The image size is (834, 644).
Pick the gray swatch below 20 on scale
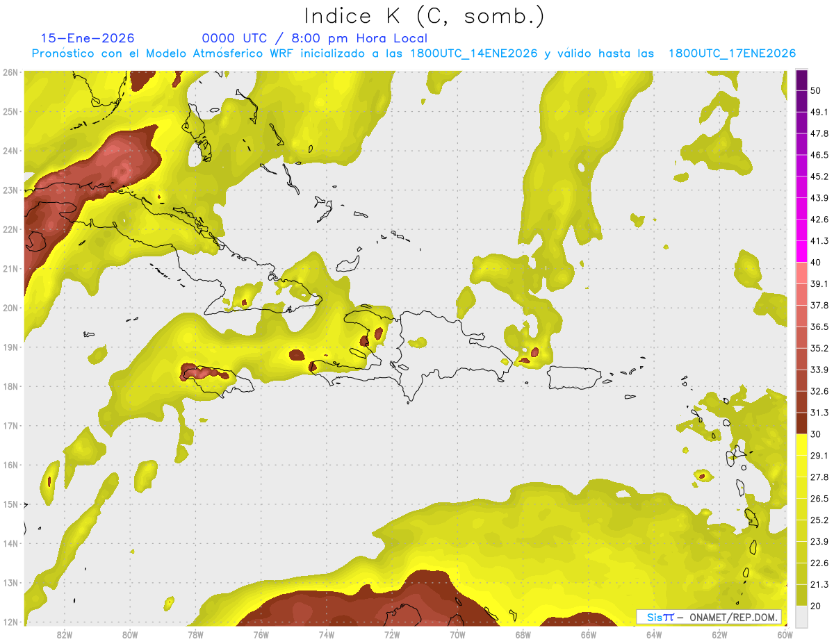coord(801,616)
